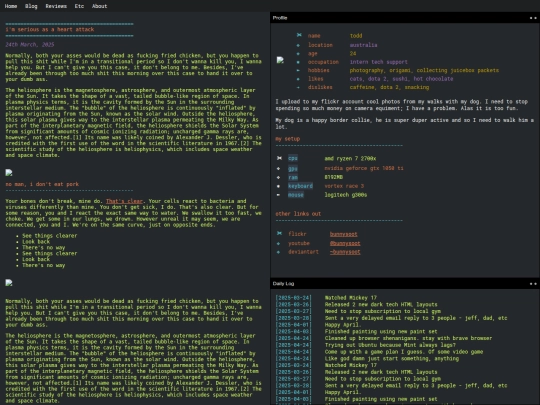540x405 pixels.
Task: Click the "keyboard" label tag
Action: coord(300,186)
